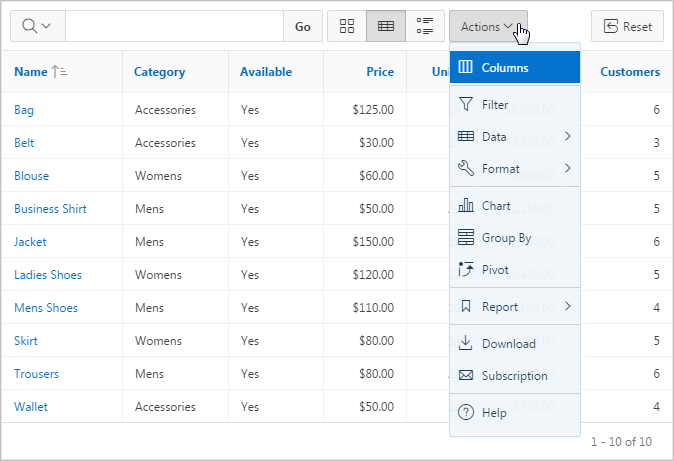The image size is (674, 461).
Task: Open the Business Shirt product link
Action: [50, 209]
